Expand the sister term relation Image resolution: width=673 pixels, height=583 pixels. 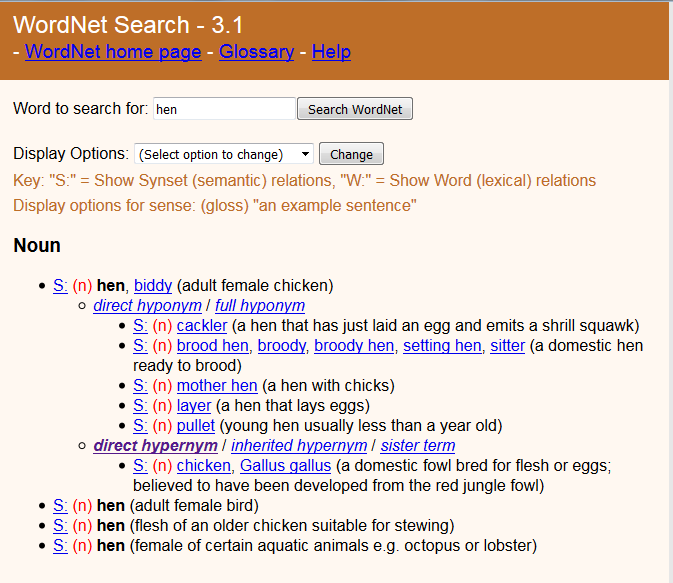tap(418, 446)
